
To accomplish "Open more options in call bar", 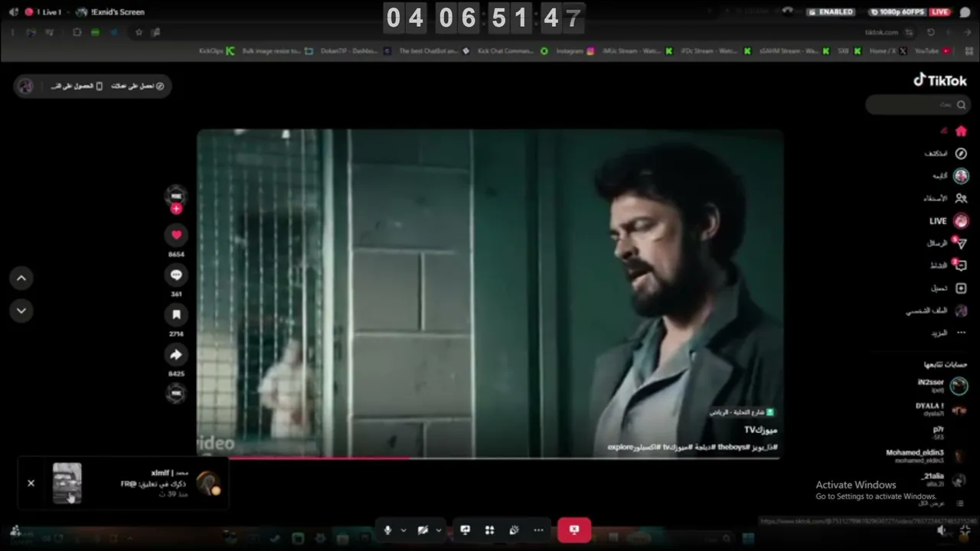I will pyautogui.click(x=538, y=530).
